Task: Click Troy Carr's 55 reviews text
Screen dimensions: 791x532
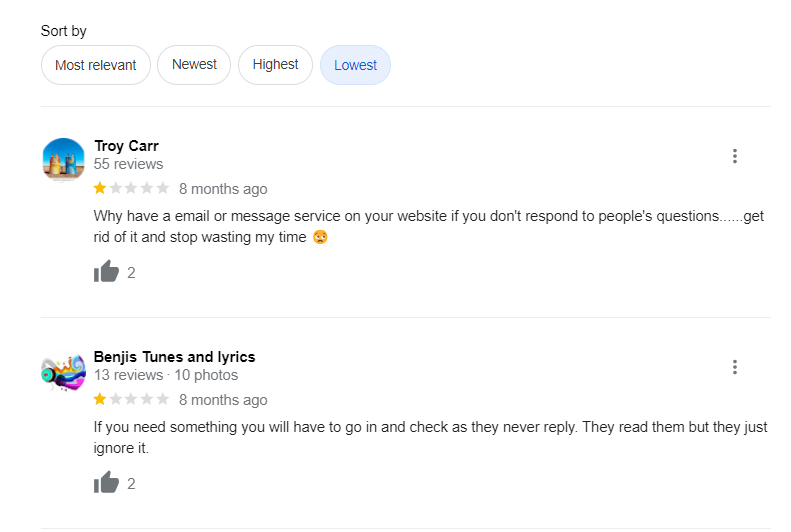Action: [128, 164]
